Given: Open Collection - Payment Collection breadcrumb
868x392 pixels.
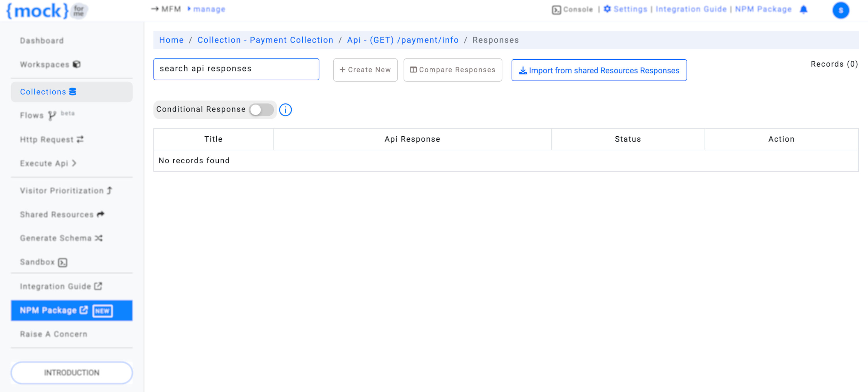Looking at the screenshot, I should click(265, 40).
